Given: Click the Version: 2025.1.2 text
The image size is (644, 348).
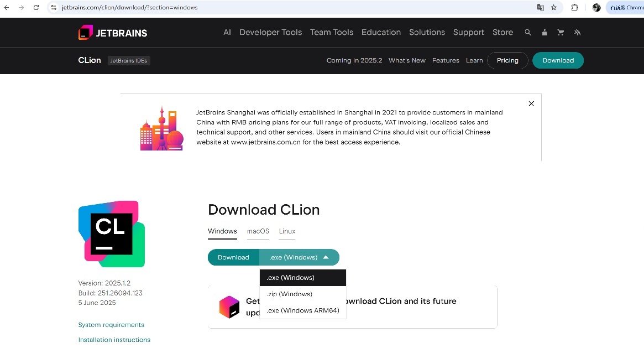Looking at the screenshot, I should click(x=104, y=283).
